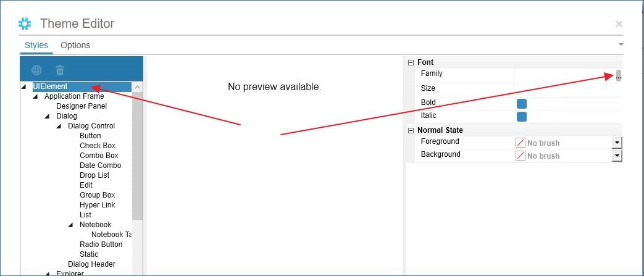644x276 pixels.
Task: Select Group Box tree item
Action: [98, 194]
